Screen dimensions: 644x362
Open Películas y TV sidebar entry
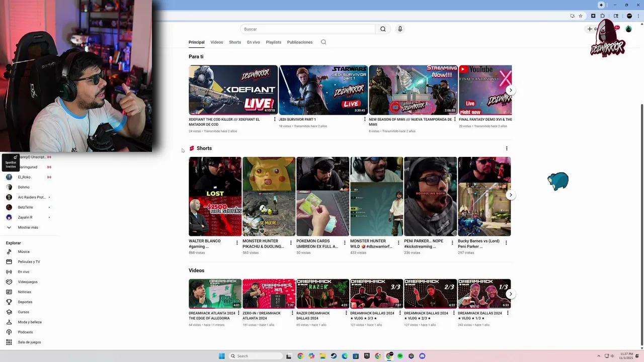(29, 261)
